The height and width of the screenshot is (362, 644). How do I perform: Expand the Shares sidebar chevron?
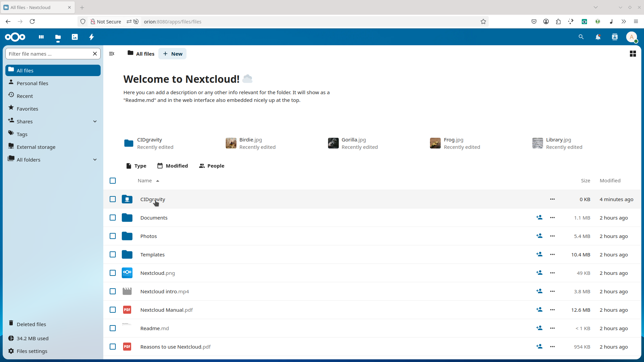tap(95, 121)
